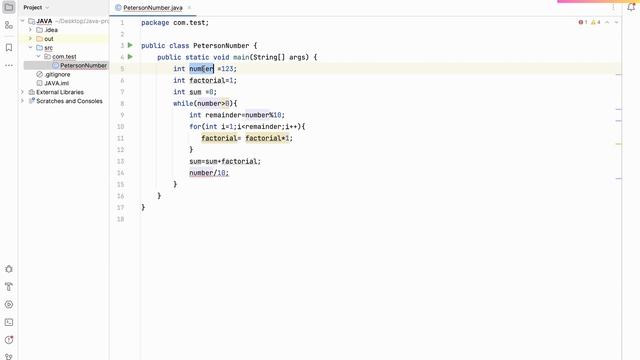Click 'factorial*i' expression on line 11

[x=267, y=138]
